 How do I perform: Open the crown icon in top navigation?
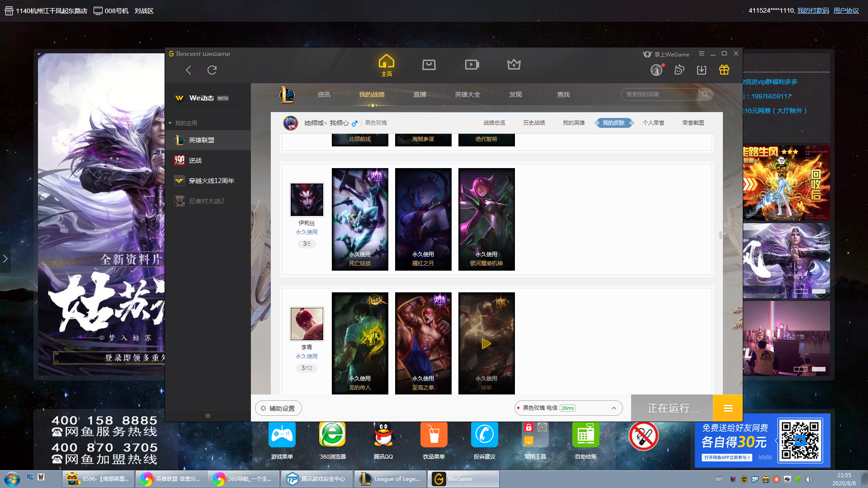coord(514,65)
